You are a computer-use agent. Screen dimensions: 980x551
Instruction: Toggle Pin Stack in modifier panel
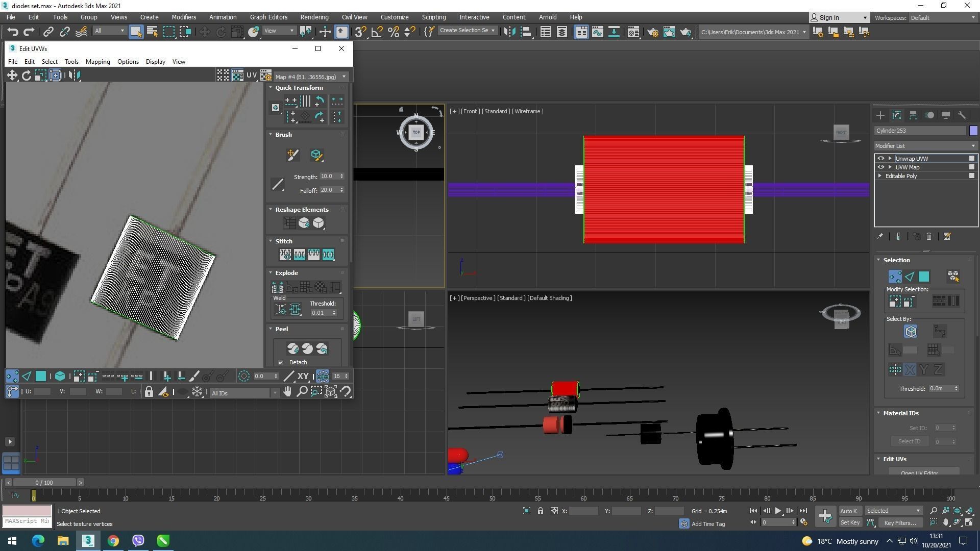(880, 237)
